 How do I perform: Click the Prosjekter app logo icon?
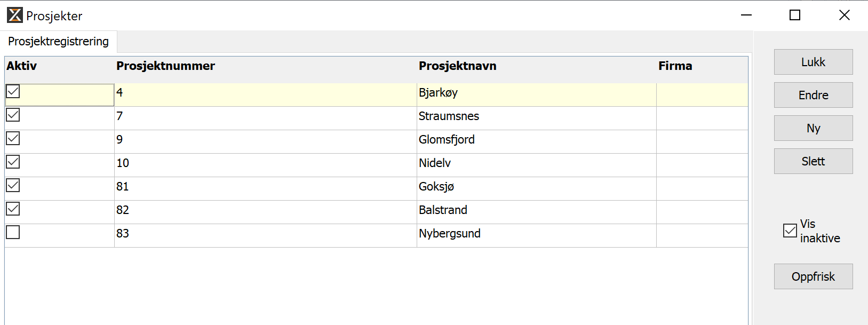tap(15, 15)
